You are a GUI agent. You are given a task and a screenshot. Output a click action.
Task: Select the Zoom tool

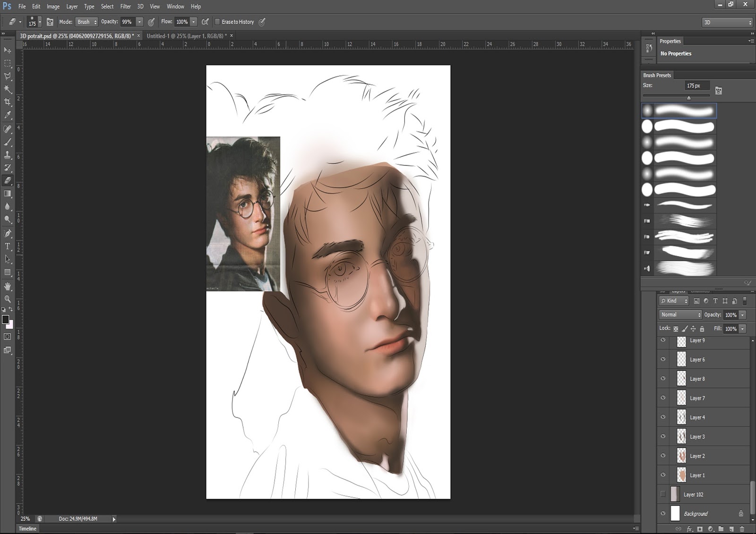point(8,299)
